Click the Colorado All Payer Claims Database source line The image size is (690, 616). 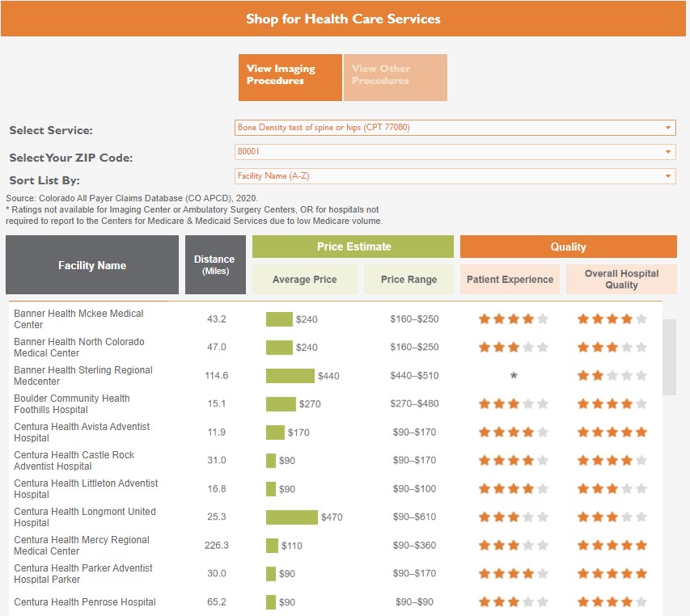tap(132, 198)
